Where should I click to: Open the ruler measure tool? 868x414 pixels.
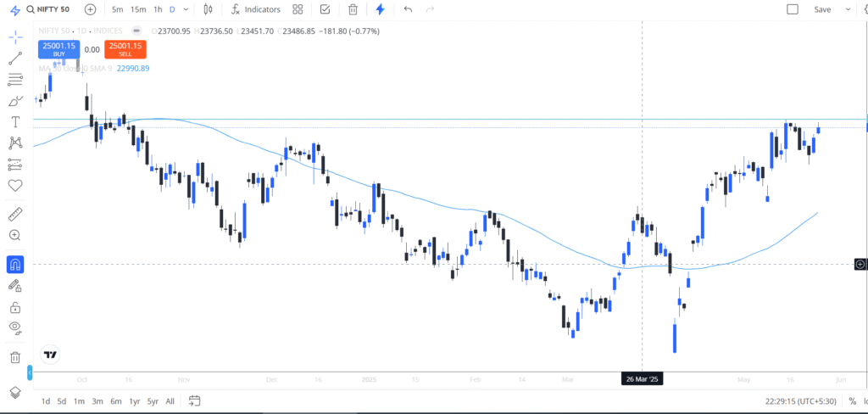pyautogui.click(x=15, y=214)
